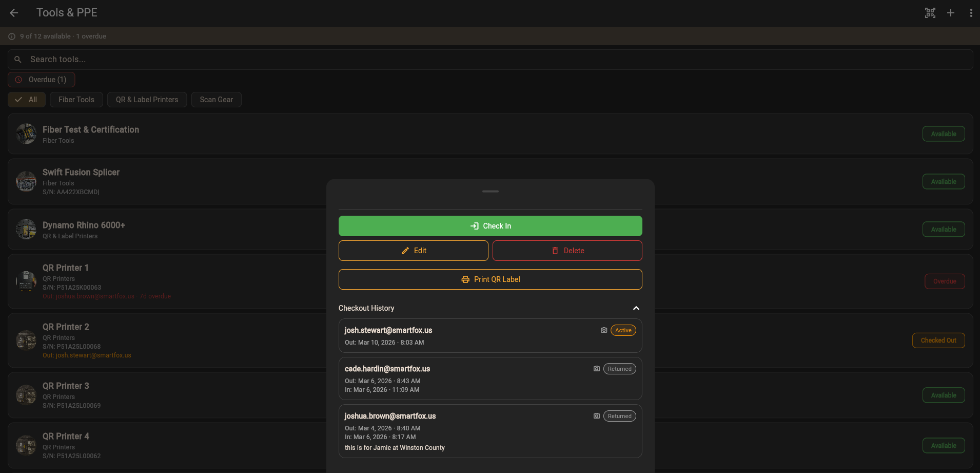
Task: Click the Edit button
Action: [x=413, y=251]
